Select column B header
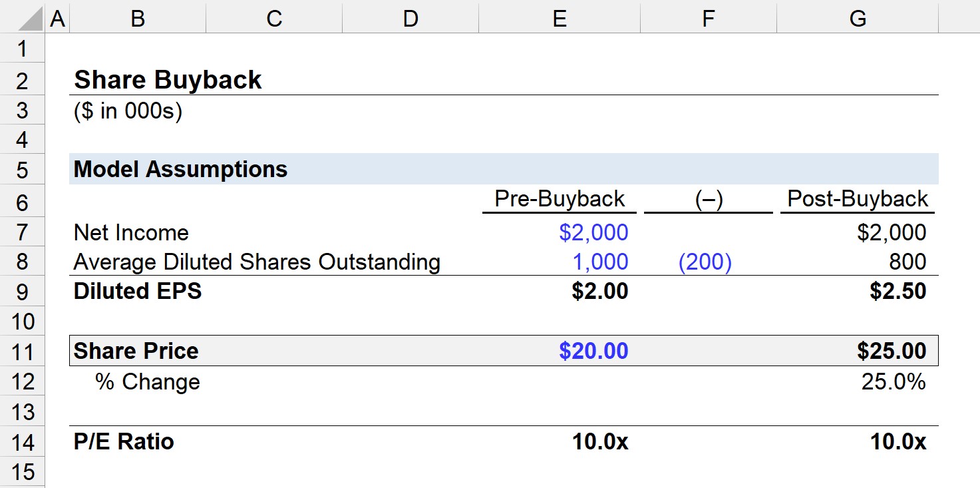980x488 pixels. point(138,19)
